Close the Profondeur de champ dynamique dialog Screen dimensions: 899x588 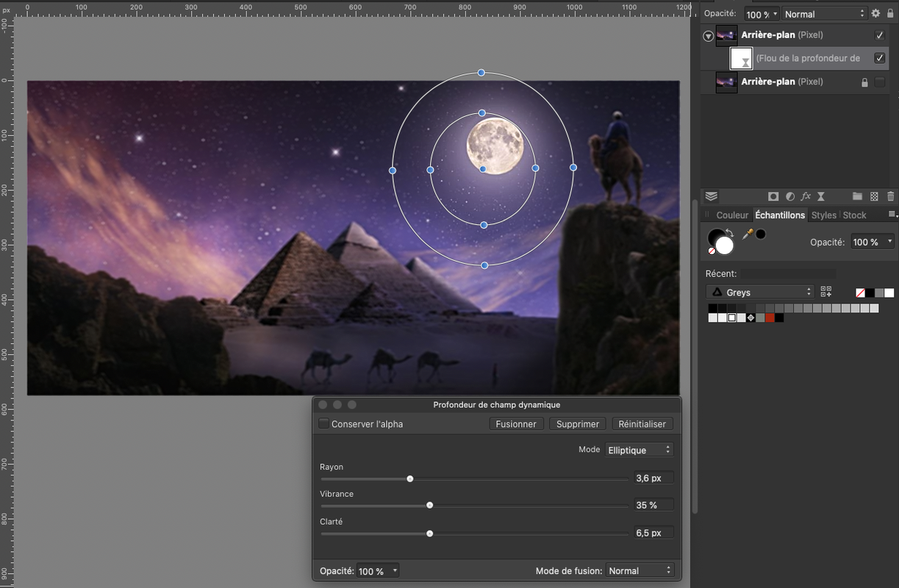(323, 405)
